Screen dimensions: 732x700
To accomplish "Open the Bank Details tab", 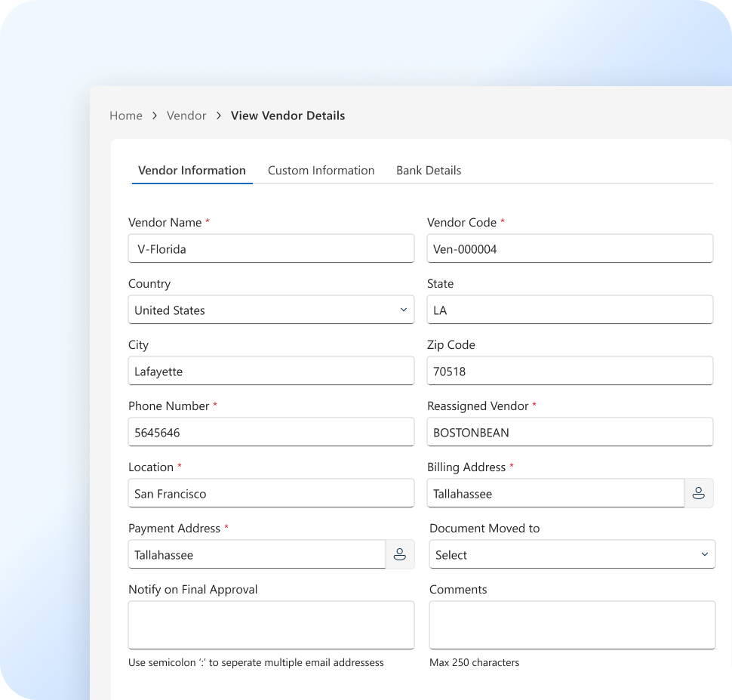I will (429, 171).
